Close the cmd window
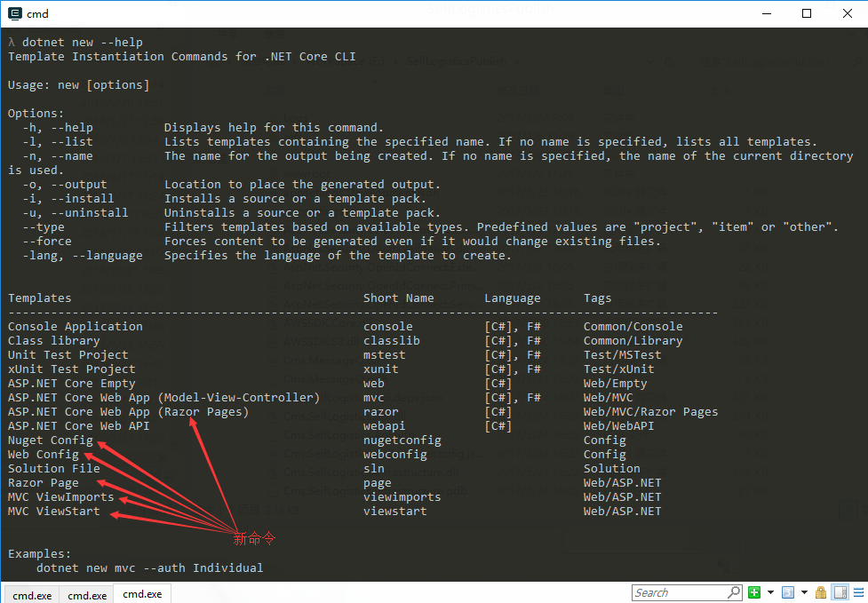Screen dimensions: 868x603 tap(847, 13)
